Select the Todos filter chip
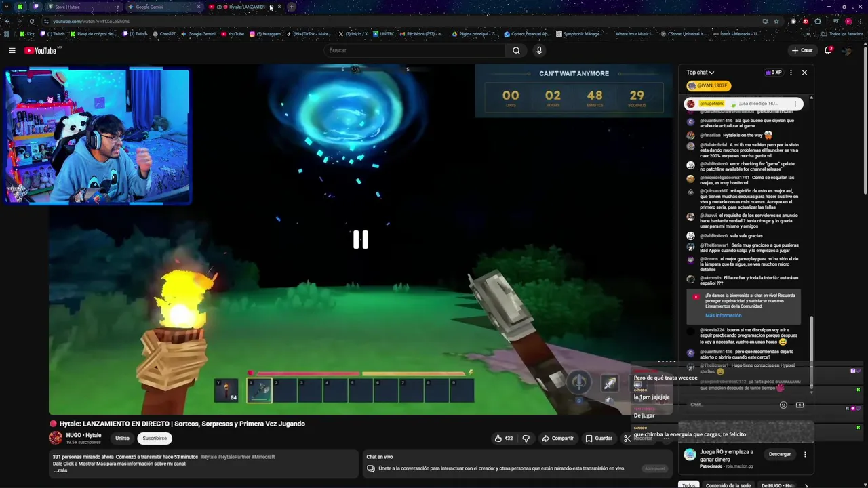The width and height of the screenshot is (868, 488). [688, 485]
